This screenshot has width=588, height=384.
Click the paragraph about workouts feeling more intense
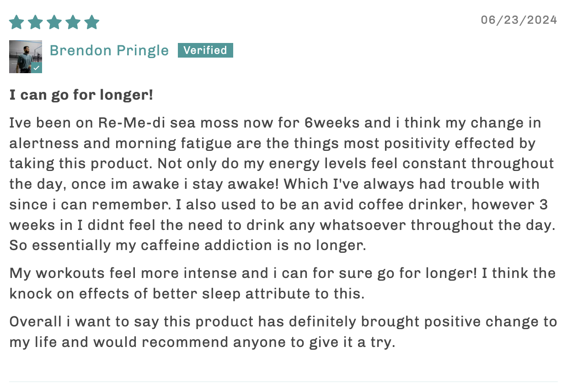tap(283, 283)
